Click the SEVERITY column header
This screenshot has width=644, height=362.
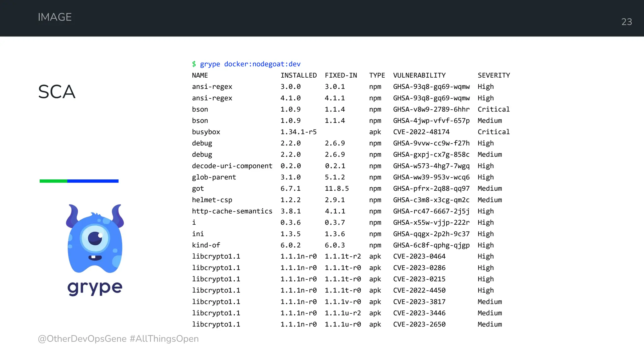tap(494, 75)
